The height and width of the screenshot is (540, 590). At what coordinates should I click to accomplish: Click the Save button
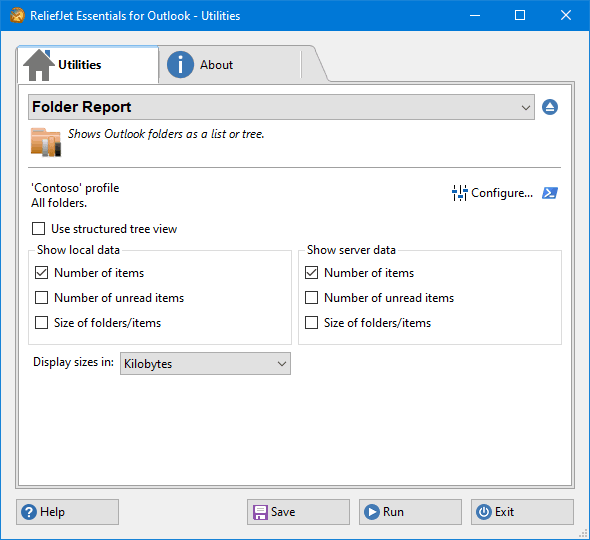point(298,512)
